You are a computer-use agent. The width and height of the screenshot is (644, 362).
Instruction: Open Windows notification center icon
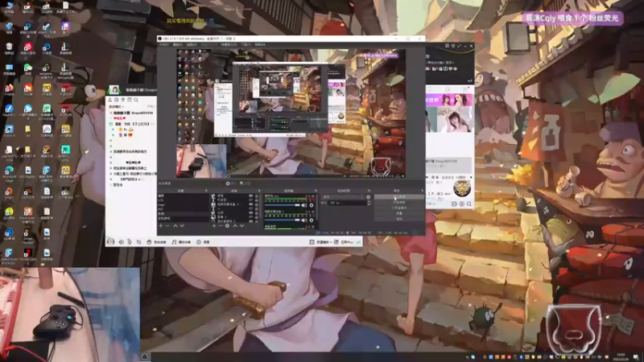(636, 356)
